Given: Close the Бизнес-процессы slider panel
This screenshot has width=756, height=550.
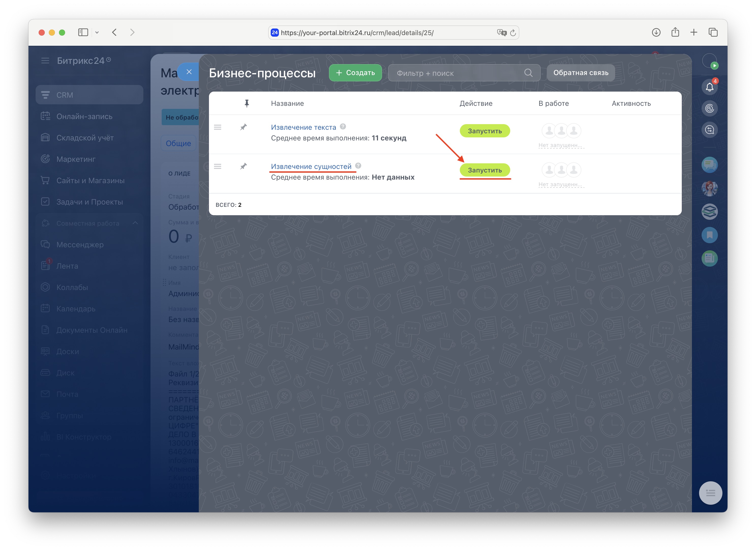Looking at the screenshot, I should 189,72.
